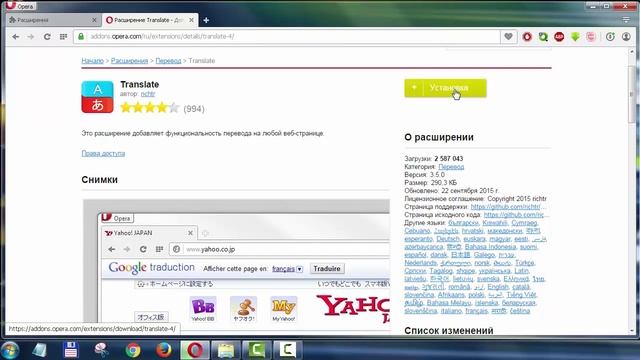Choose the español language link

pyautogui.click(x=416, y=255)
